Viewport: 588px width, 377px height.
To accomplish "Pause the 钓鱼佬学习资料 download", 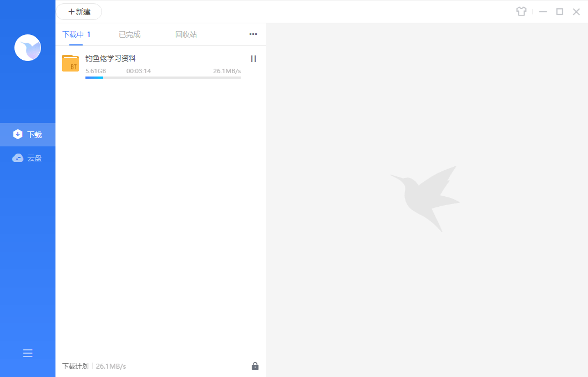I will (254, 59).
